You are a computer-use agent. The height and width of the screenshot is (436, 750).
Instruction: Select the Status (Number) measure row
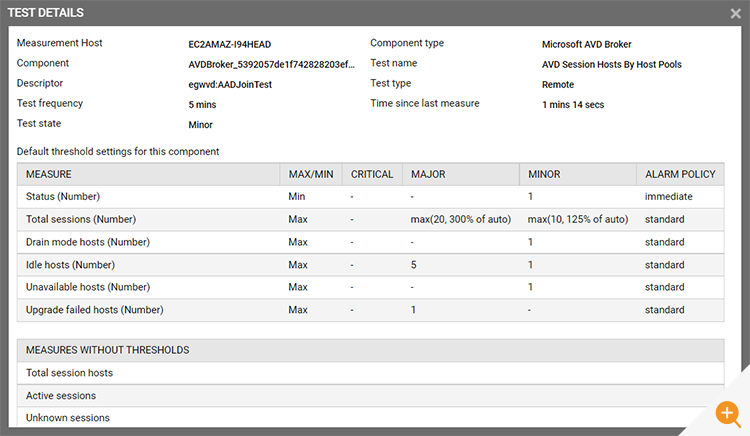[370, 196]
